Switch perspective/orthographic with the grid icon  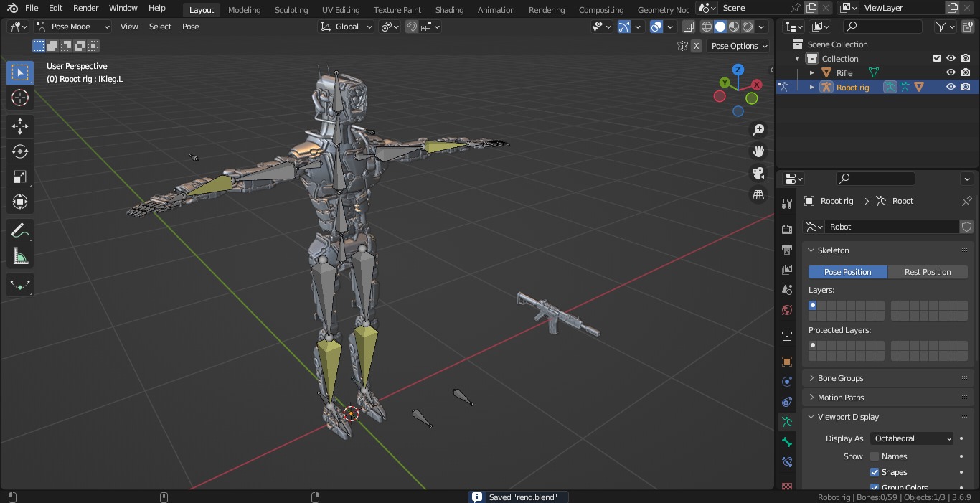pyautogui.click(x=758, y=194)
